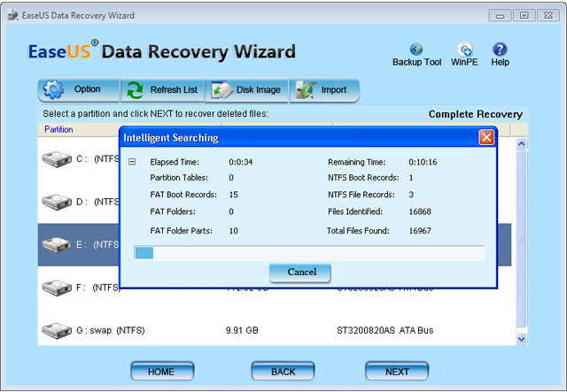Click the Import toolbar label
The height and width of the screenshot is (392, 567).
[334, 89]
